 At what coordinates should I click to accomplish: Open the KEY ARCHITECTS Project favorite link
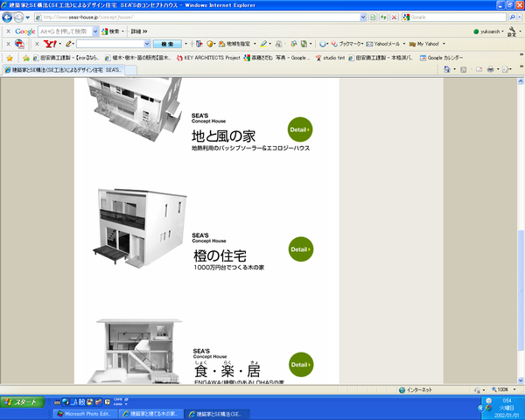click(x=208, y=58)
